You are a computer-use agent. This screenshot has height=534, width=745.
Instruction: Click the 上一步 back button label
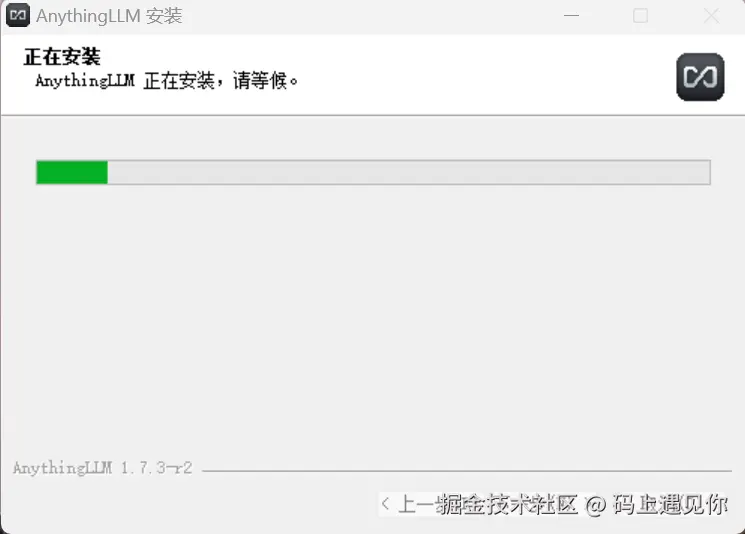416,504
